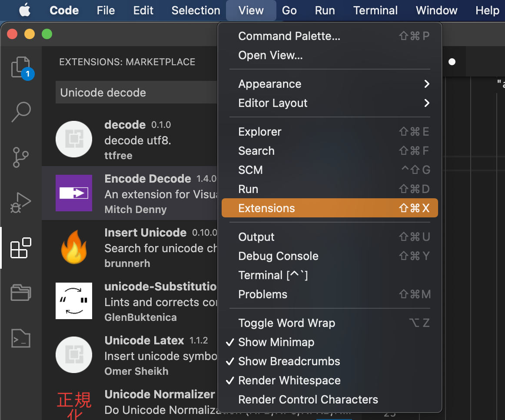The width and height of the screenshot is (505, 420).
Task: Disable Show Breadcrumbs in View menu
Action: (x=289, y=361)
